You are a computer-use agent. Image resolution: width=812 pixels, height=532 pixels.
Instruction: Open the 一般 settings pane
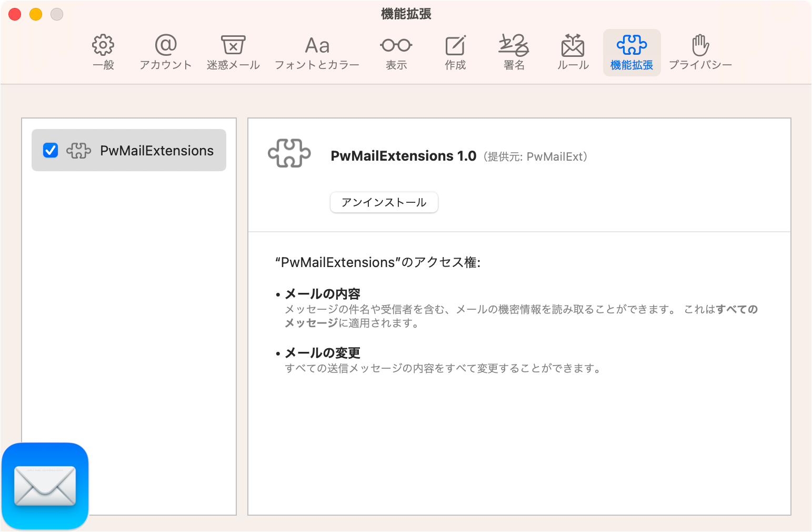[x=103, y=51]
